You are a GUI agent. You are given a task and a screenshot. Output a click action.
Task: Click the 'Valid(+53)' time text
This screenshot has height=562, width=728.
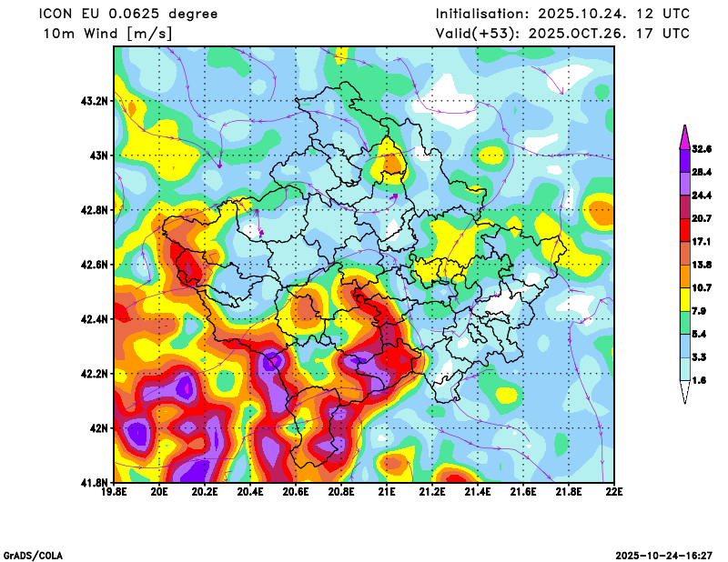point(562,34)
